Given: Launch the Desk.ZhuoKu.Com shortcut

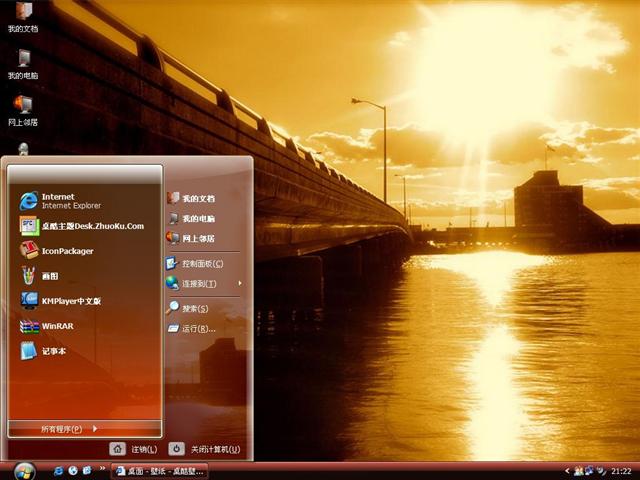Looking at the screenshot, I should (x=84, y=226).
